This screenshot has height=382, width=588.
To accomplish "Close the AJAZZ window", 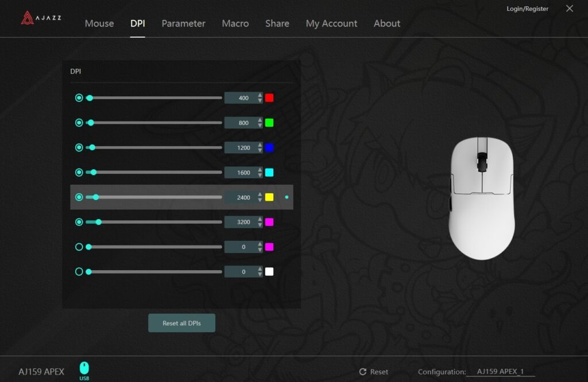I will pyautogui.click(x=569, y=8).
